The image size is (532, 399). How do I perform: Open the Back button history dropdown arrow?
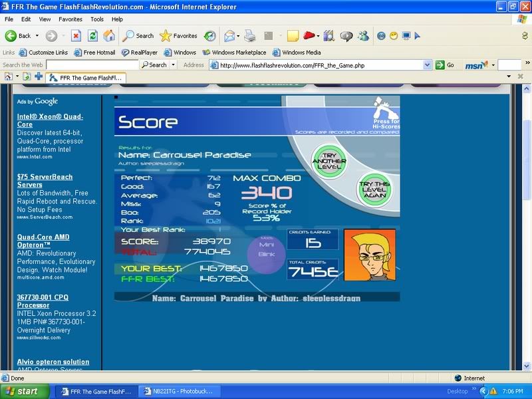click(x=37, y=36)
